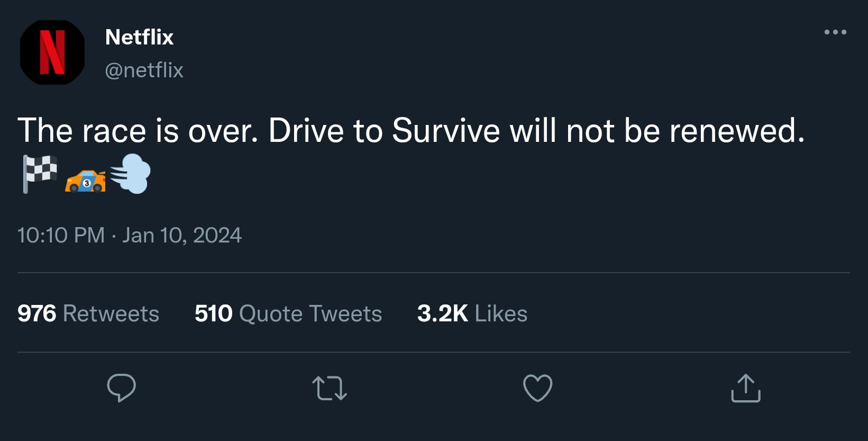The image size is (868, 441).
Task: Click the share upload icon
Action: pos(746,388)
